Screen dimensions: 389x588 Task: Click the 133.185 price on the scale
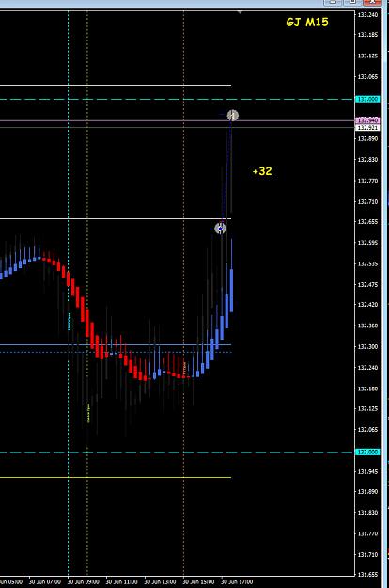click(x=367, y=35)
